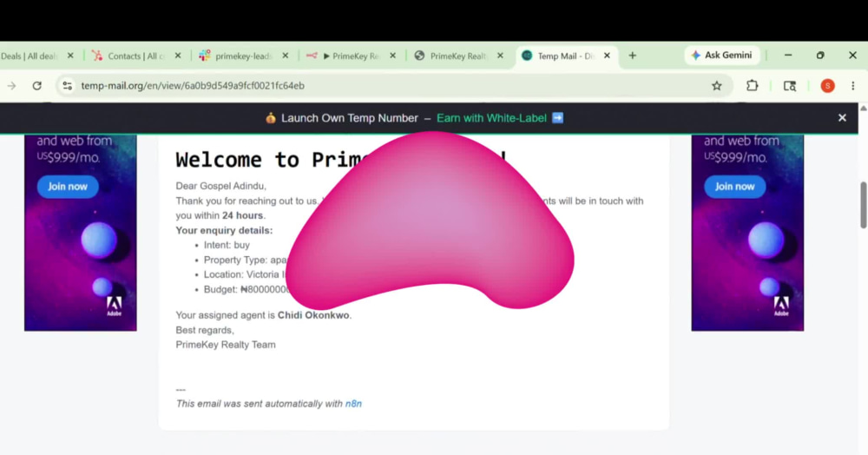This screenshot has width=868, height=455.
Task: Dismiss the Launch Own Temp Number banner
Action: click(842, 118)
